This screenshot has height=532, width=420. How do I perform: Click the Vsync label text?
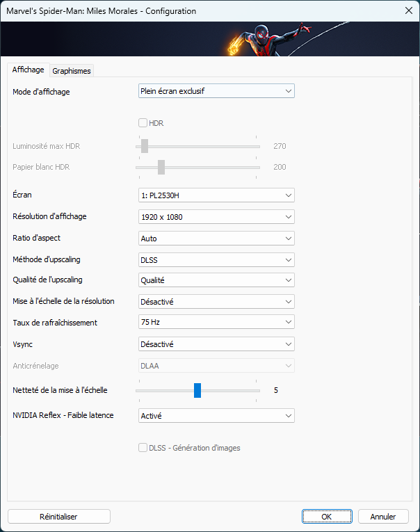(23, 344)
